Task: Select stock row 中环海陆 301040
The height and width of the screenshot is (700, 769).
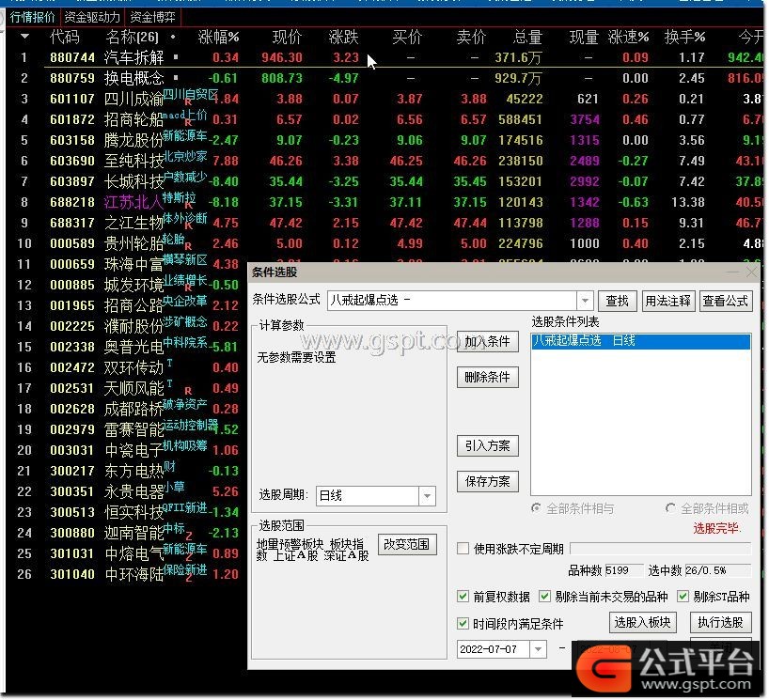Action: tap(128, 574)
